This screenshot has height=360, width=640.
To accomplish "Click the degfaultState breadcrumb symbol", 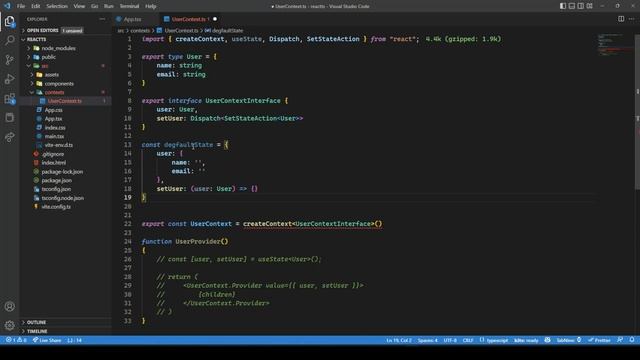I will pyautogui.click(x=224, y=31).
